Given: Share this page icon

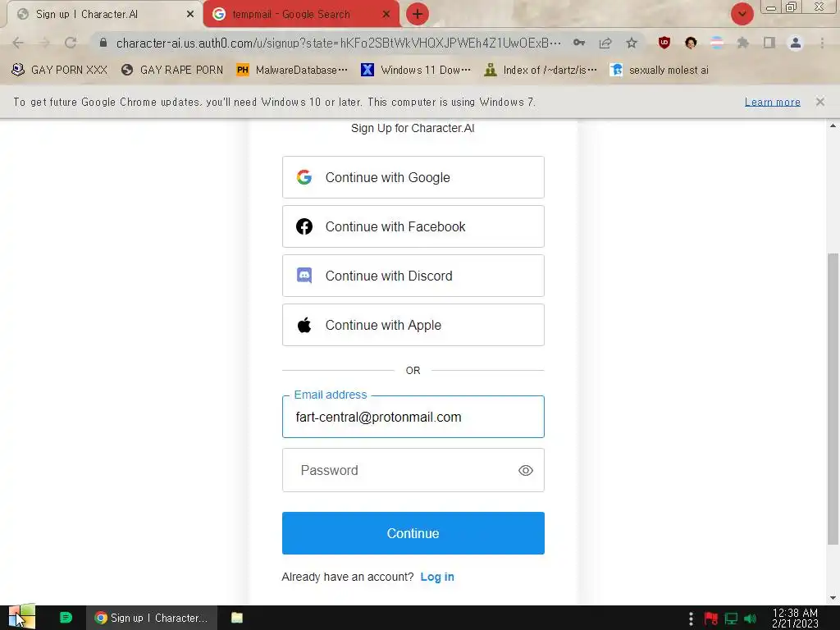Looking at the screenshot, I should tap(605, 43).
